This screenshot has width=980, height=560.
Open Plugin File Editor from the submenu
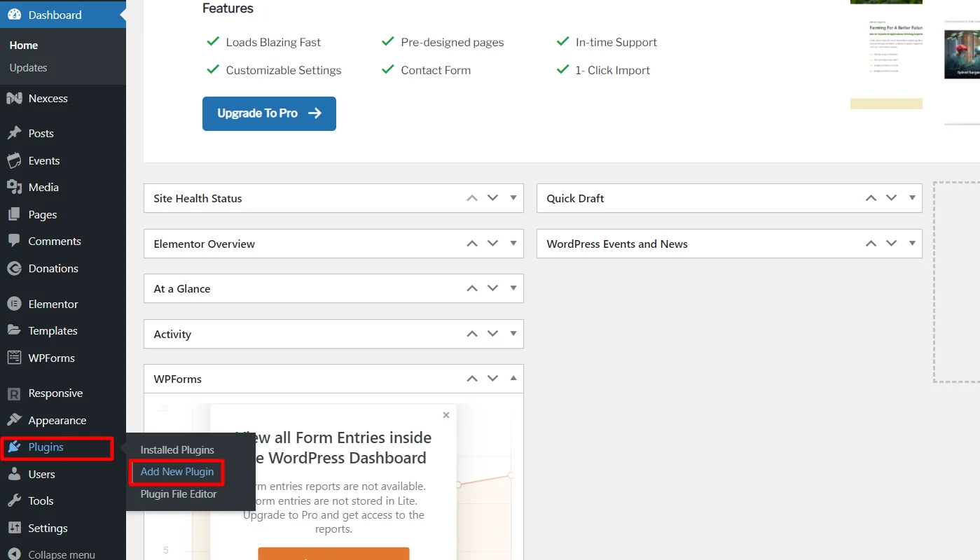177,493
